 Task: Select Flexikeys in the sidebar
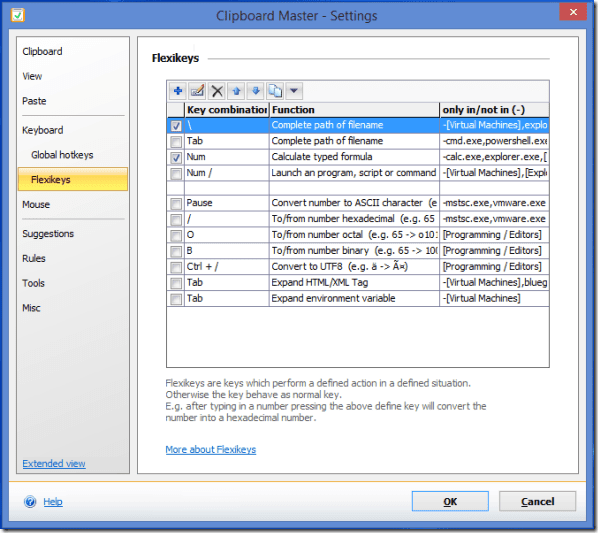coord(73,179)
